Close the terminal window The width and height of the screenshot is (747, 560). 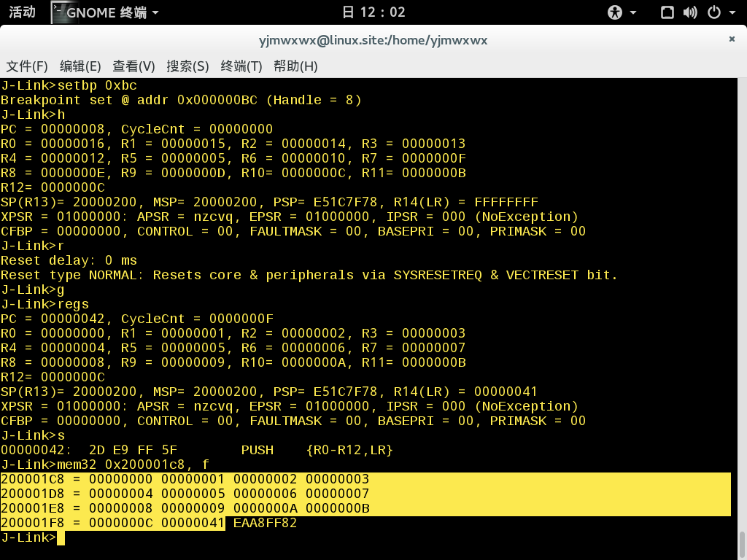point(732,39)
